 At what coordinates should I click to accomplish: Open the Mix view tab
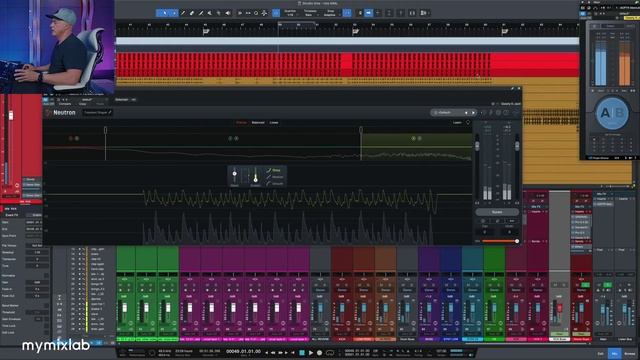click(614, 353)
